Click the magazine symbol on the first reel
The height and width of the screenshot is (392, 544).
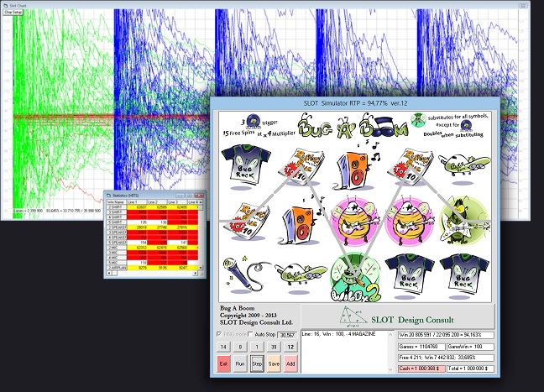click(x=247, y=222)
